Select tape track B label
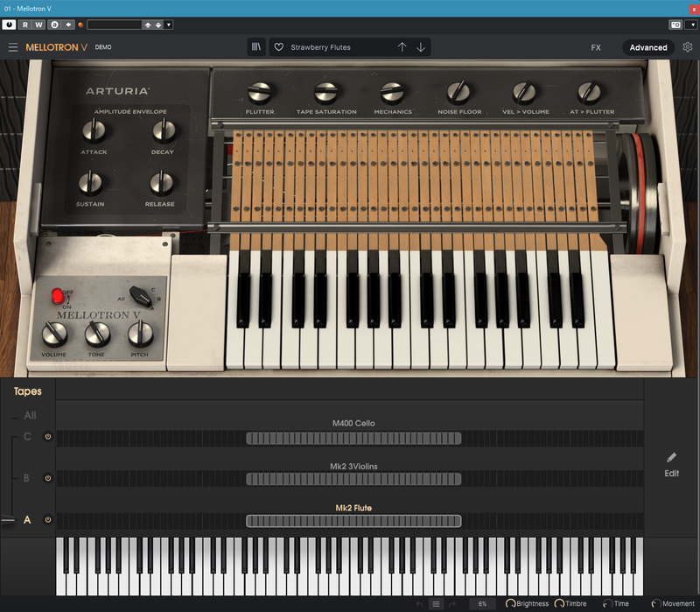Viewport: 700px width, 612px height. tap(26, 478)
